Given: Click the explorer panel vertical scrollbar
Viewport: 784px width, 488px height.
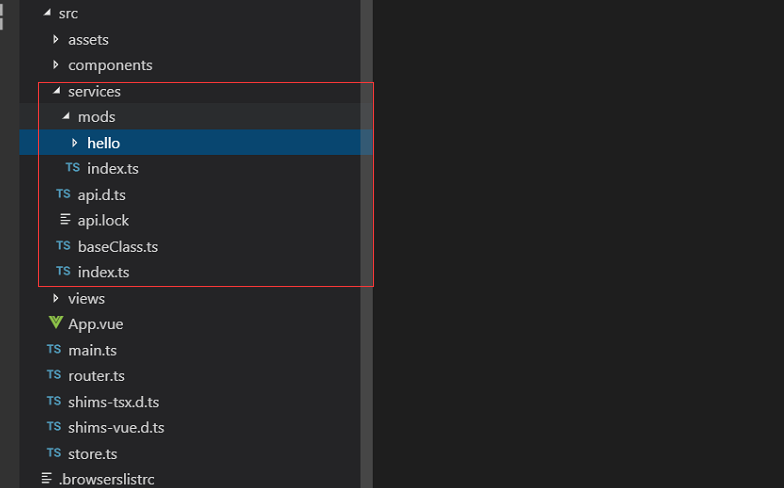Looking at the screenshot, I should click(366, 244).
